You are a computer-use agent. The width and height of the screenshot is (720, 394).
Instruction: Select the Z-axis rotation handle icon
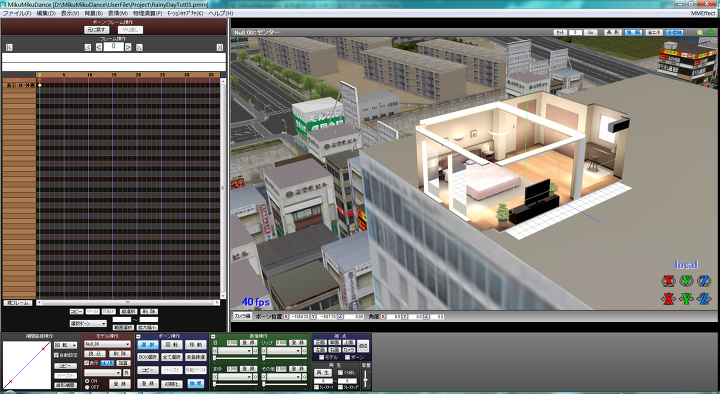[704, 281]
